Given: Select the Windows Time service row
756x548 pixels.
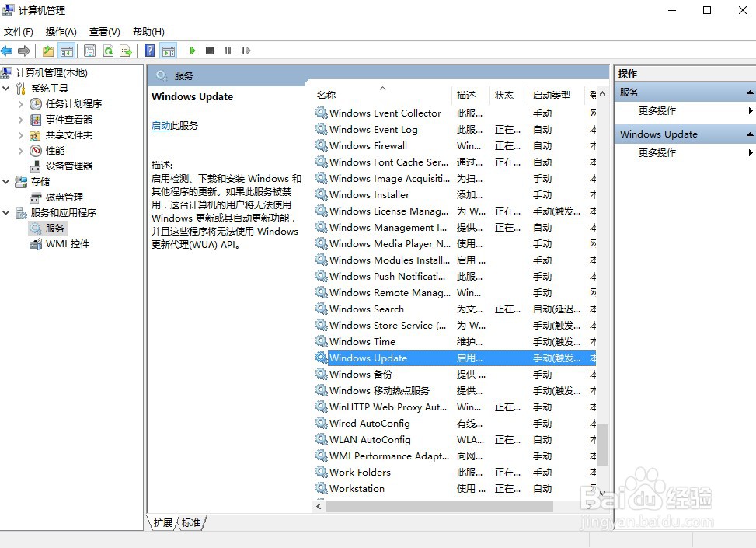Looking at the screenshot, I should [455, 341].
